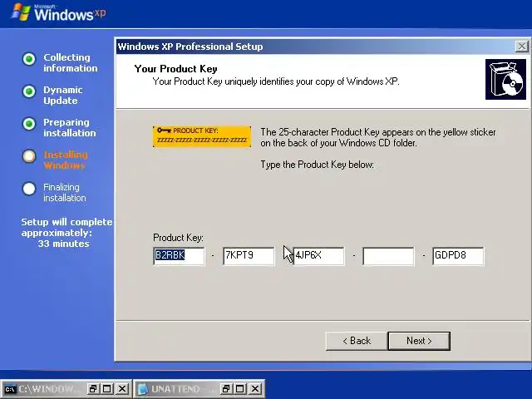The image size is (532, 399).
Task: Close the C:\WINDOW minimized window
Action: 122,388
